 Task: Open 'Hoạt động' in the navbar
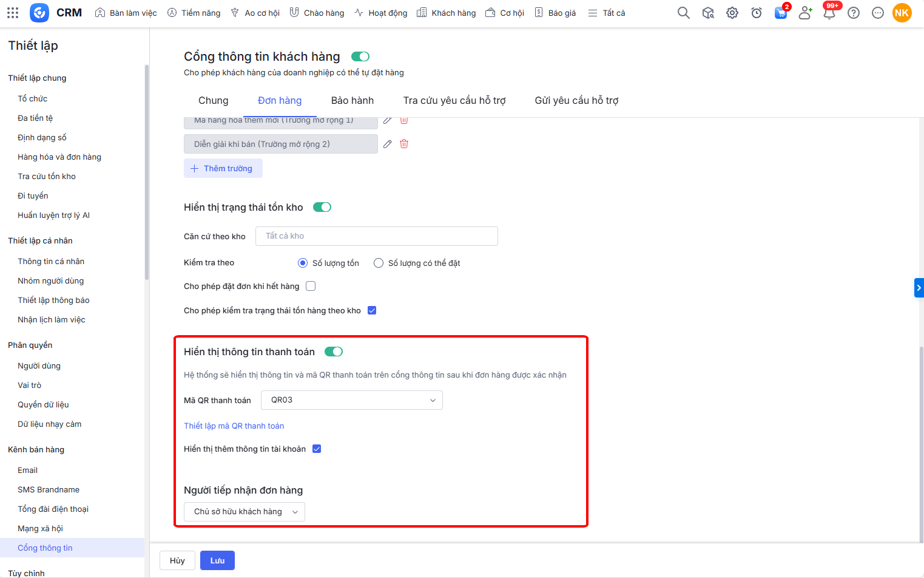pos(380,13)
